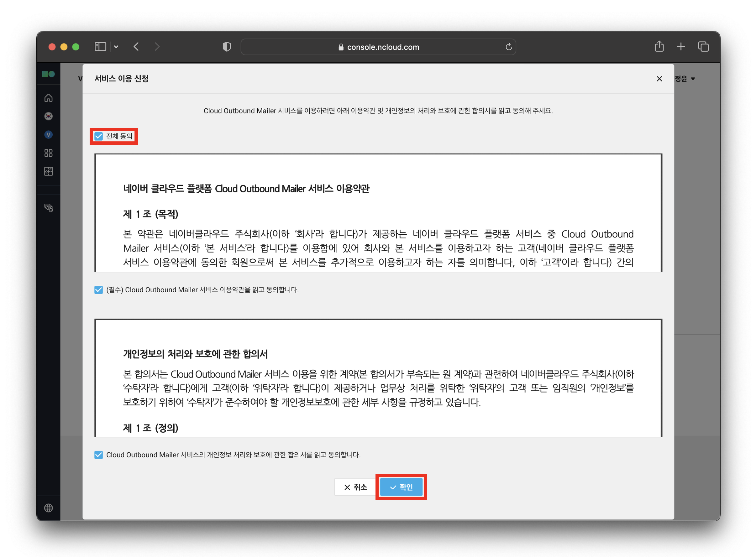This screenshot has height=557, width=756.
Task: Click the globe language icon
Action: pyautogui.click(x=49, y=508)
